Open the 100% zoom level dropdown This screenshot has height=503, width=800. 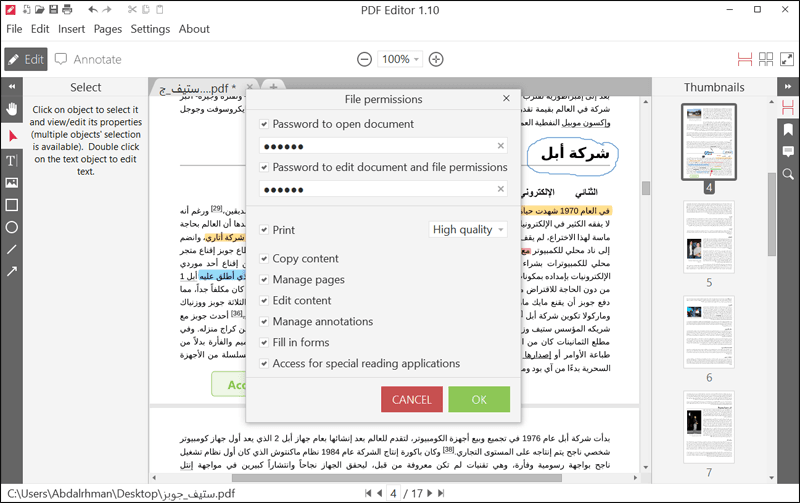click(400, 59)
